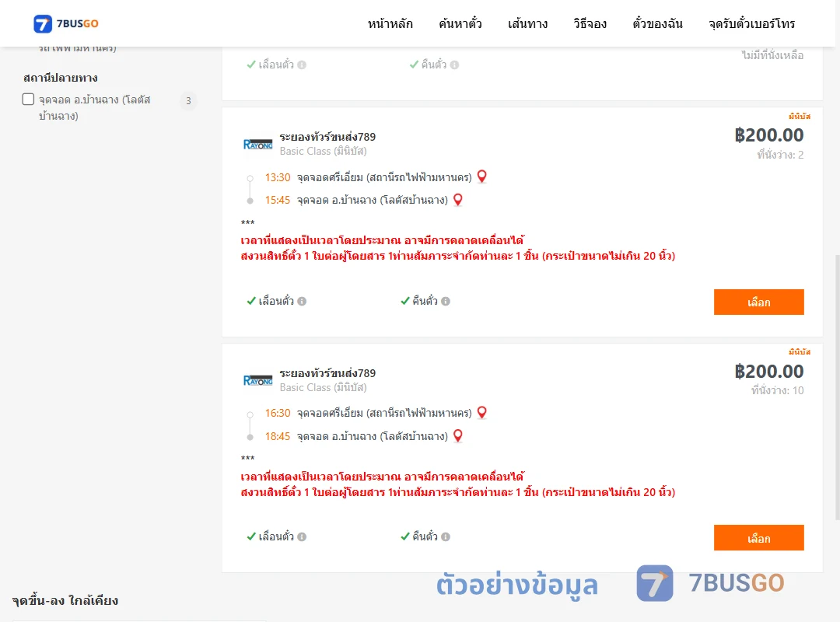Screen dimensions: 840x622
Task: Open เส้นทาง in top navigation
Action: 527,23
